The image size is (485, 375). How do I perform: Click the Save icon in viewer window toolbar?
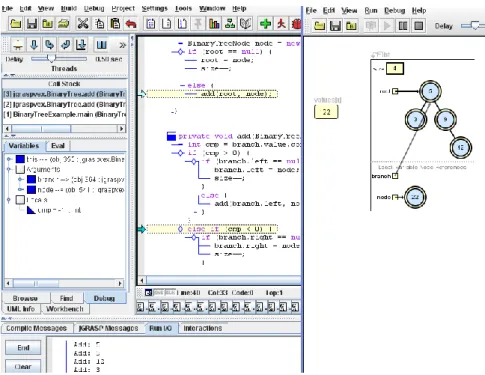tap(335, 26)
